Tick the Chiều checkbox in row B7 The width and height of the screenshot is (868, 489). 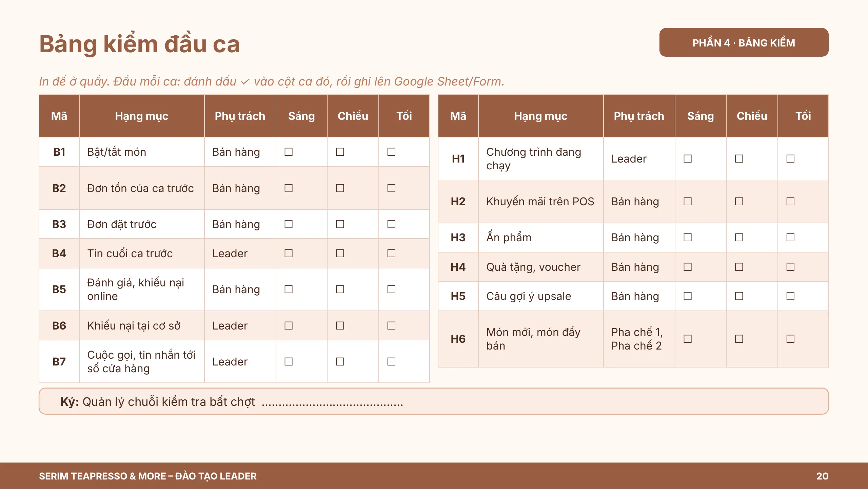coord(340,361)
